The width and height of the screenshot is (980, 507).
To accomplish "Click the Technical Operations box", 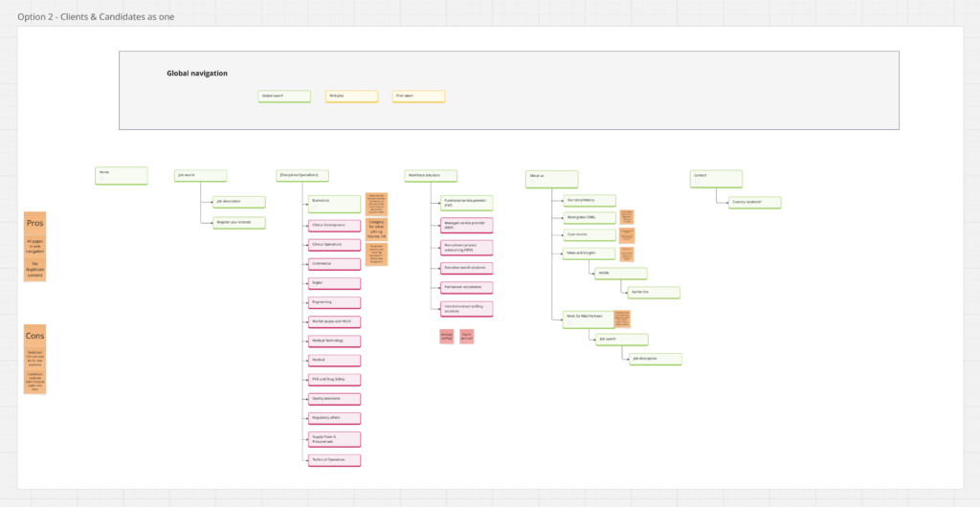I will (x=334, y=460).
